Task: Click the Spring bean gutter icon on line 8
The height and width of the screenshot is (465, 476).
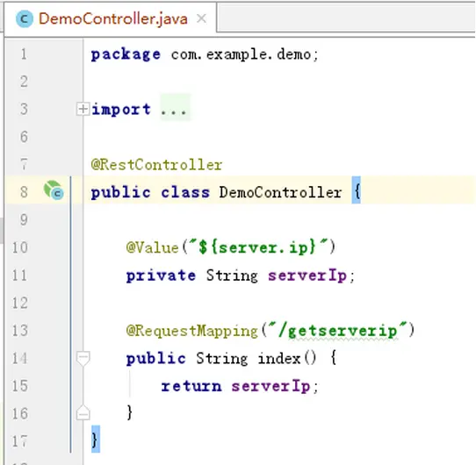Action: (54, 190)
